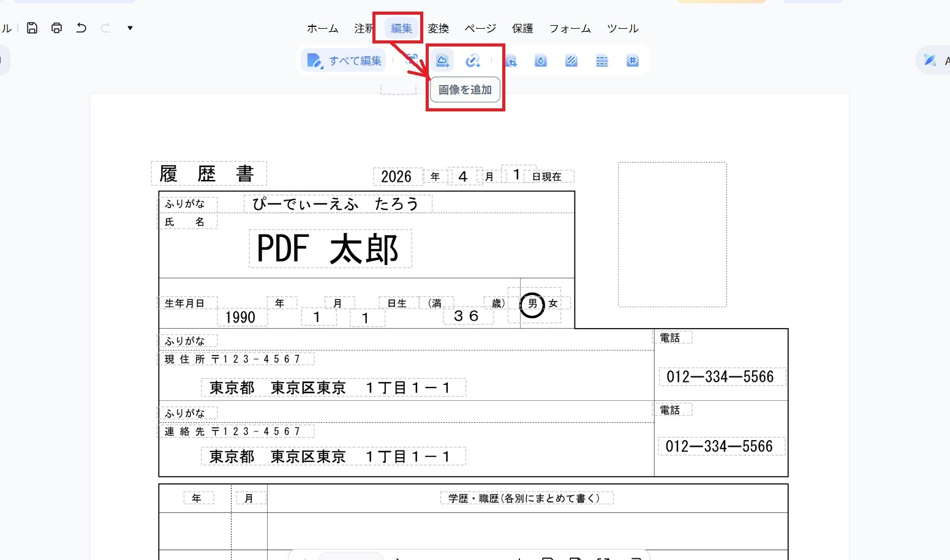Click the Bates Number icon
The width and height of the screenshot is (950, 560).
(x=632, y=60)
